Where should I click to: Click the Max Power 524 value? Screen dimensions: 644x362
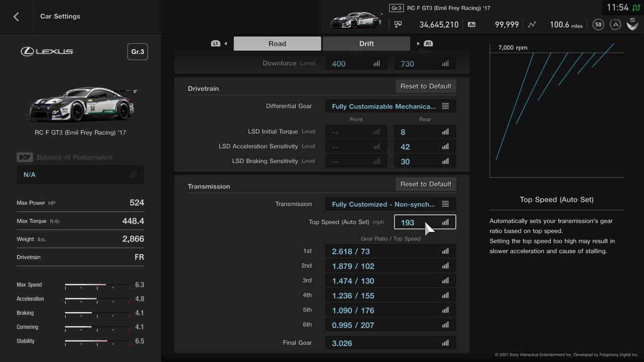137,203
